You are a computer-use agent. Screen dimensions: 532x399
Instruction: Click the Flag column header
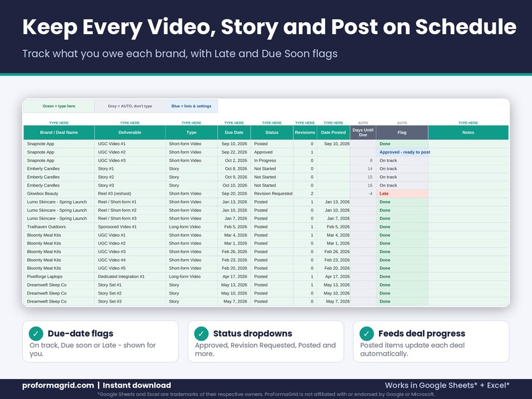point(402,133)
